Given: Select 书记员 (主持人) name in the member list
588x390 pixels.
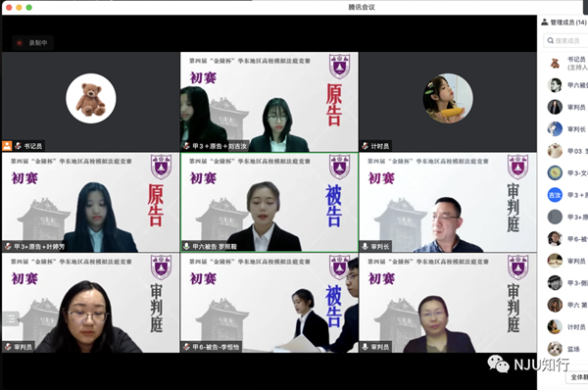Looking at the screenshot, I should 577,63.
